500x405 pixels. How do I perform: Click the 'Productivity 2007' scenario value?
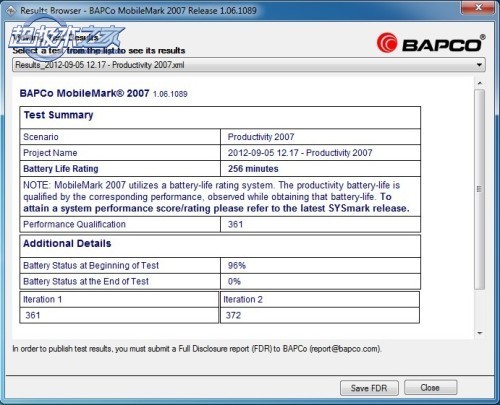[x=261, y=137]
